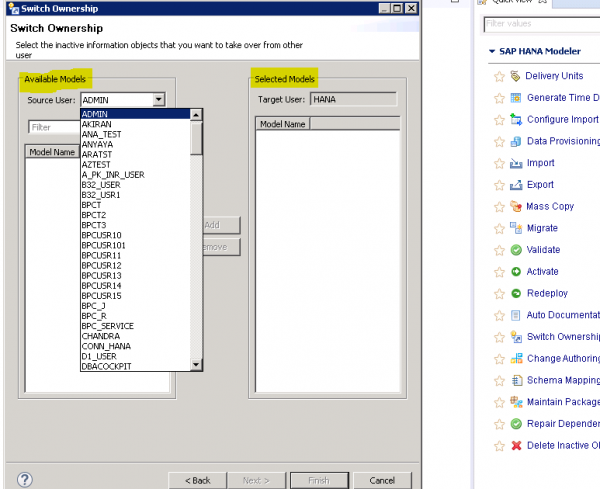Click the Import icon in Quick View
The image size is (600, 489).
click(515, 163)
